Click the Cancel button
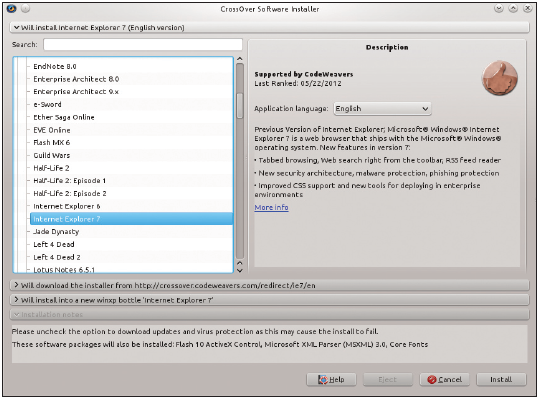This screenshot has width=540, height=400. [444, 379]
